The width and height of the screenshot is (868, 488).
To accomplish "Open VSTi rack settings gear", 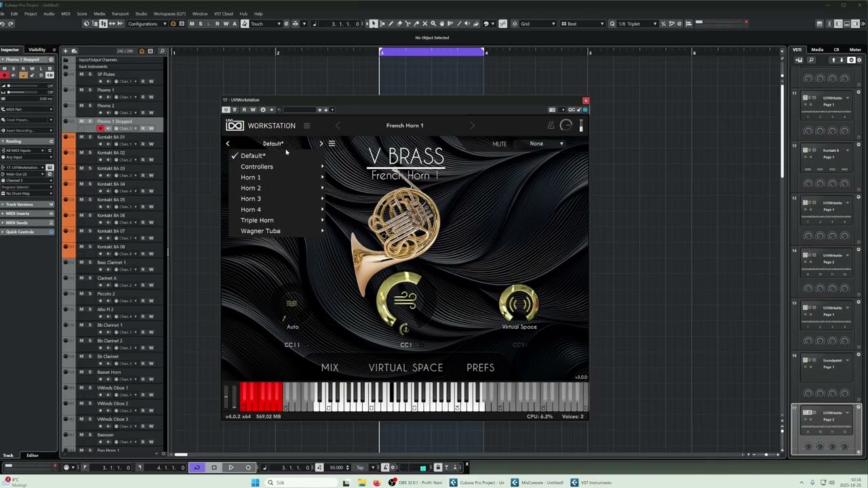I will click(x=859, y=60).
